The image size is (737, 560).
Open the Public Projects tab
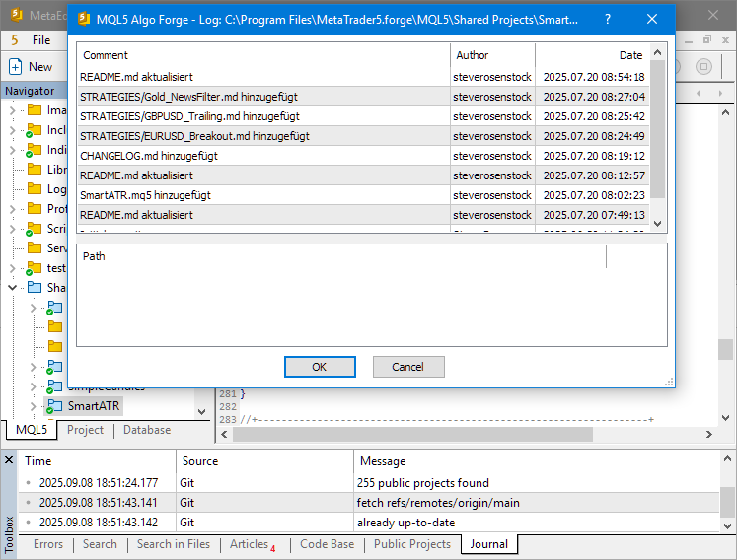coord(412,544)
